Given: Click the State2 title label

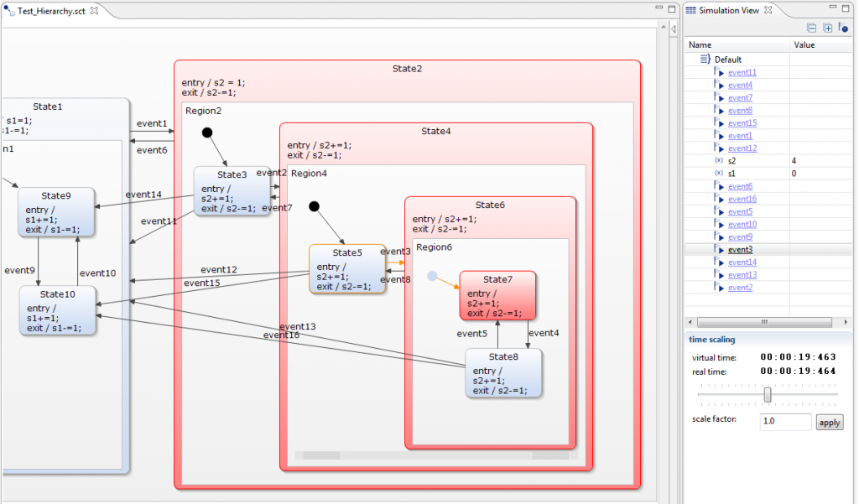Looking at the screenshot, I should coord(407,69).
